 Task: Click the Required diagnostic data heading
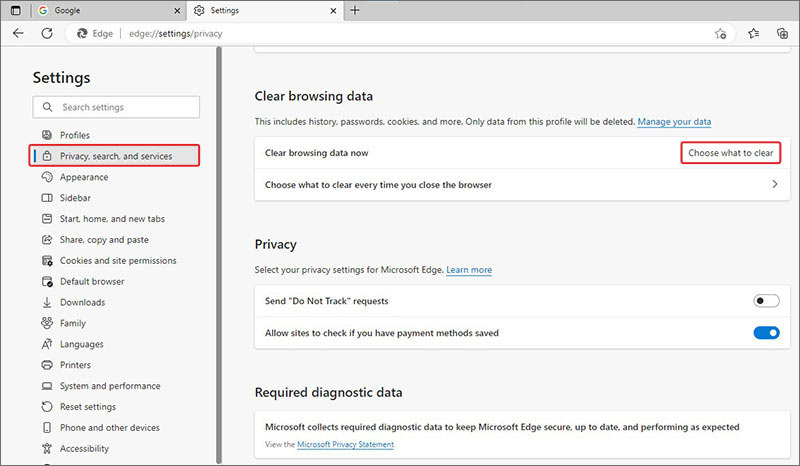[x=329, y=393]
